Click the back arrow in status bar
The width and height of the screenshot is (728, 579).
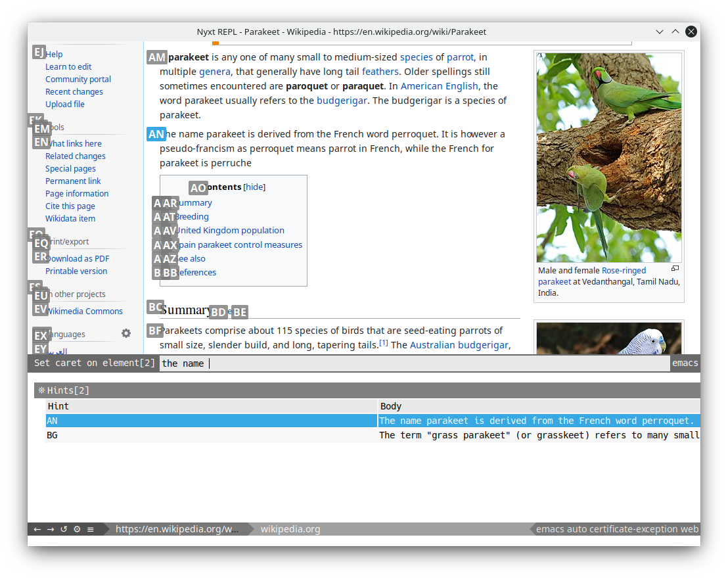click(37, 529)
